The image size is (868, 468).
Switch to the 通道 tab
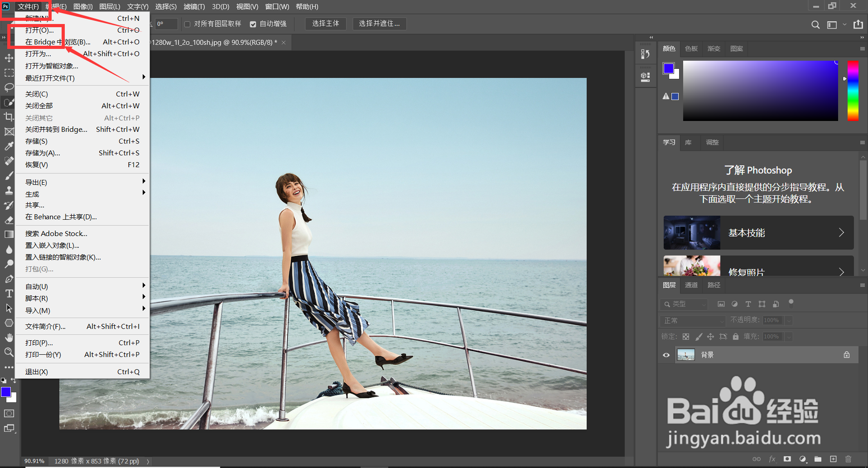pos(691,285)
